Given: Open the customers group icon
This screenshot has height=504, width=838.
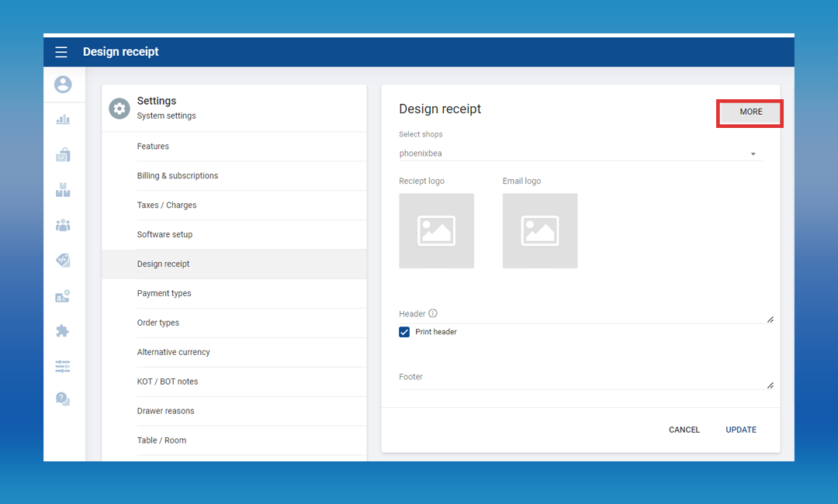Looking at the screenshot, I should 63,225.
